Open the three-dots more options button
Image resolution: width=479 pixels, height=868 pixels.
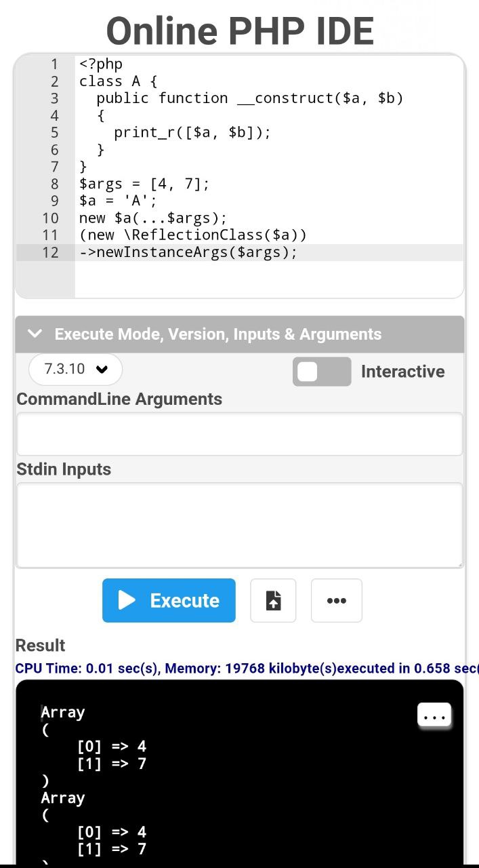pos(337,600)
